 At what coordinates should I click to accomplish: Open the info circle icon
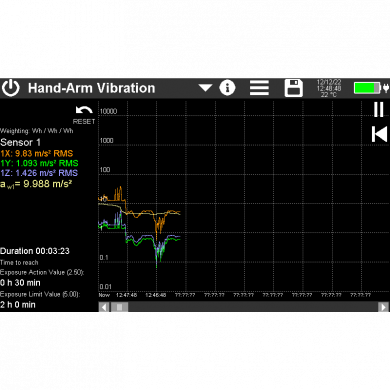pyautogui.click(x=227, y=88)
